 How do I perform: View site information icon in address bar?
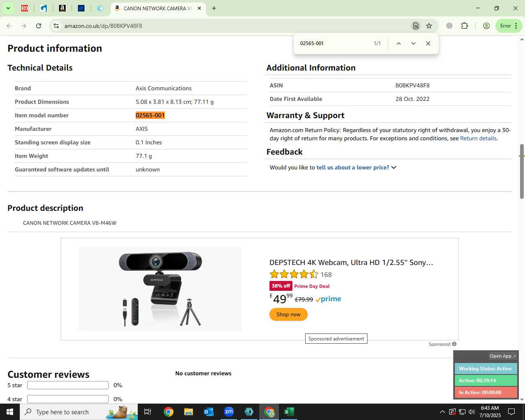click(56, 26)
